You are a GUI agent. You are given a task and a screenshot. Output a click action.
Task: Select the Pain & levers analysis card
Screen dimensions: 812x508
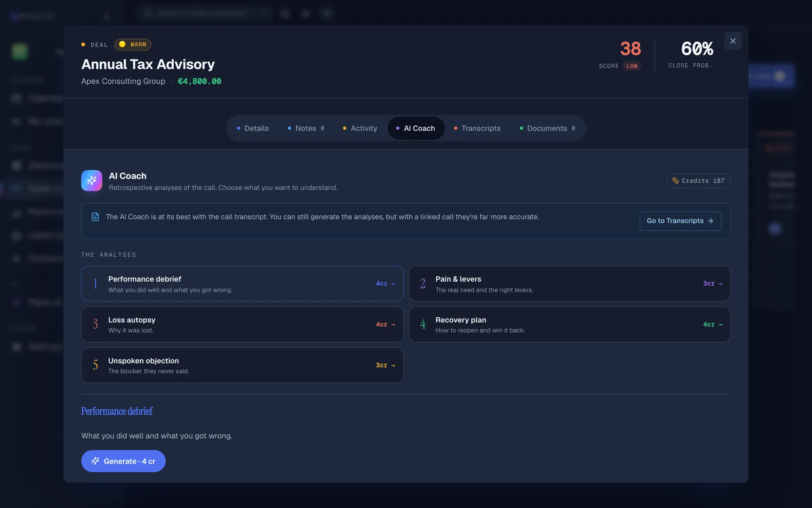570,284
